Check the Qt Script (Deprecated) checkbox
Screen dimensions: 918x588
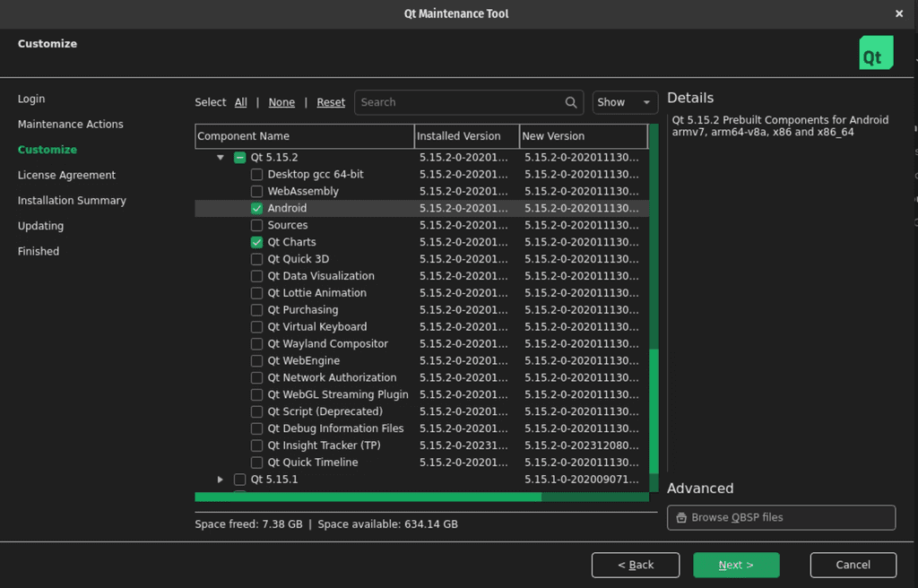pyautogui.click(x=256, y=412)
